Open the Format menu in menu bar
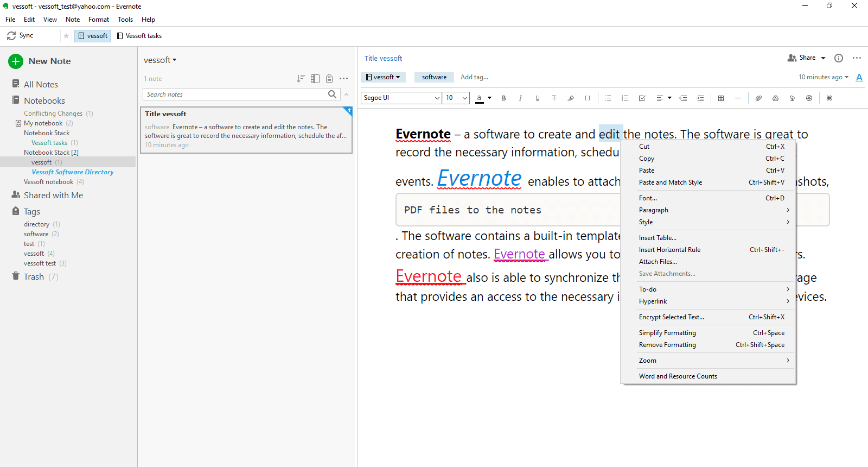The image size is (868, 467). [99, 20]
